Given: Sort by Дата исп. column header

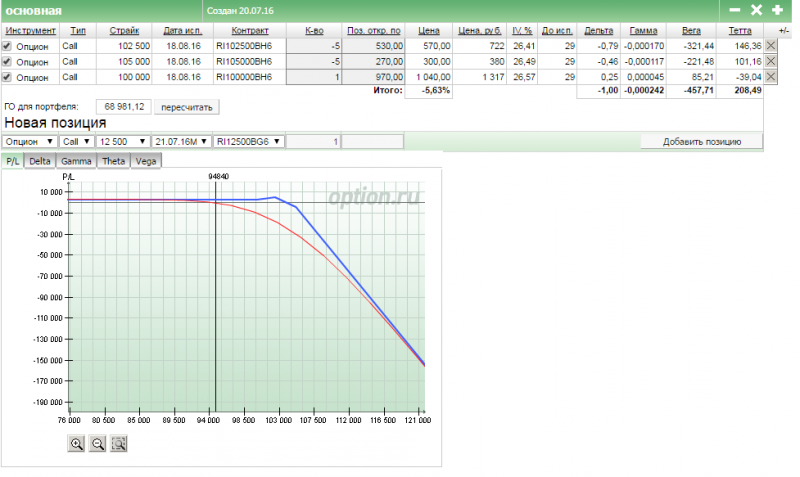Looking at the screenshot, I should tap(183, 31).
